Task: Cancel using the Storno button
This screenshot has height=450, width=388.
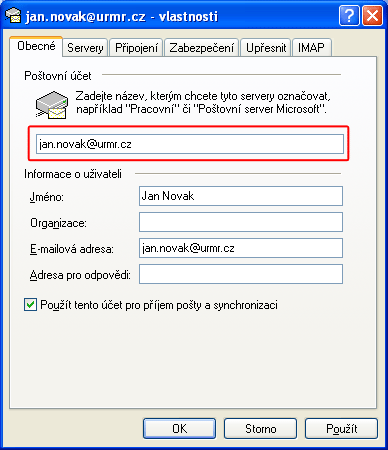Action: coord(260,429)
